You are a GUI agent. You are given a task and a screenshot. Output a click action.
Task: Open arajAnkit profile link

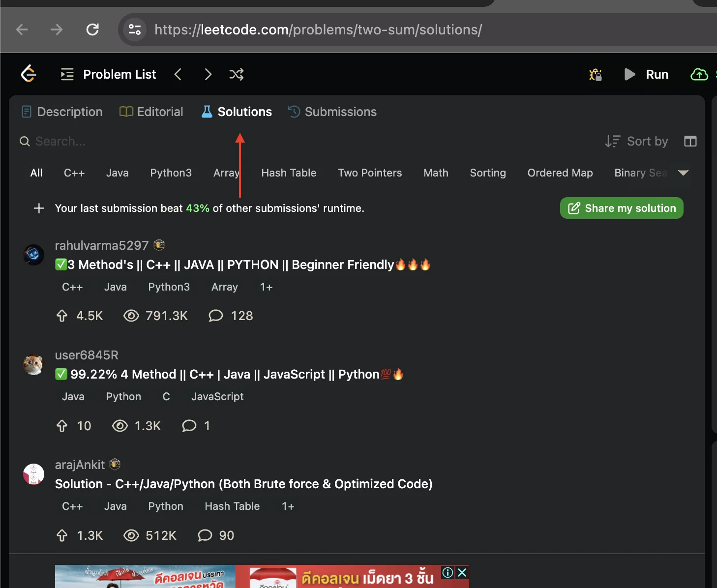[80, 465]
